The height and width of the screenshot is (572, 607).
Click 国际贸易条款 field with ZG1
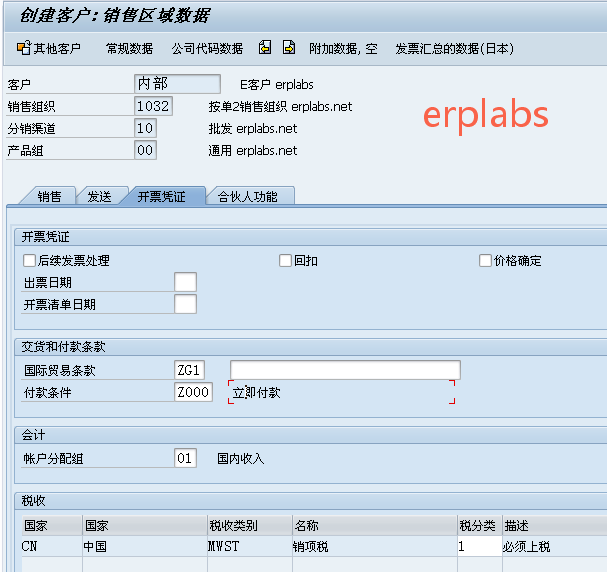coord(189,370)
